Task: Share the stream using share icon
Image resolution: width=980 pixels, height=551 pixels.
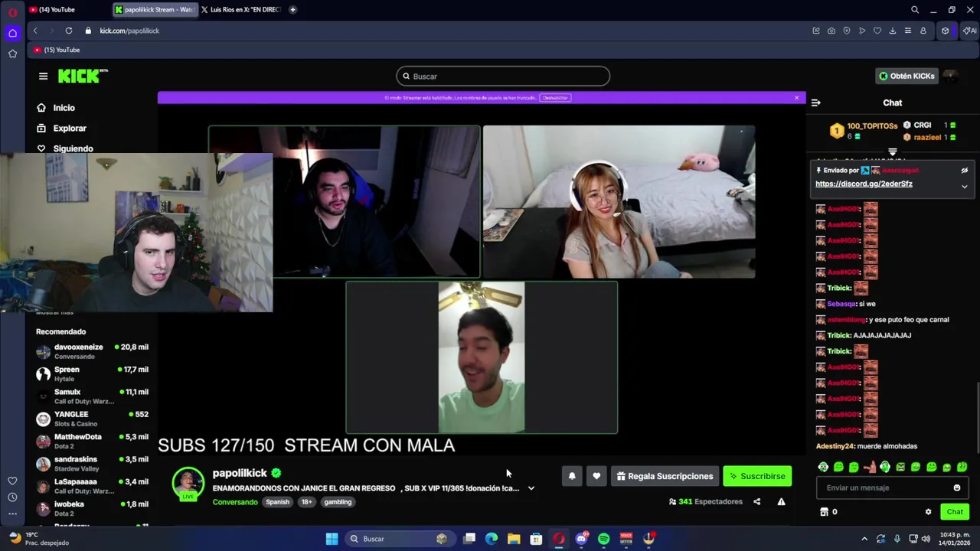Action: coord(756,502)
